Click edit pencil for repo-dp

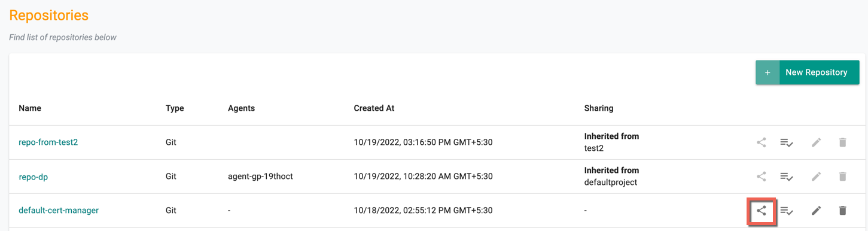click(x=816, y=177)
